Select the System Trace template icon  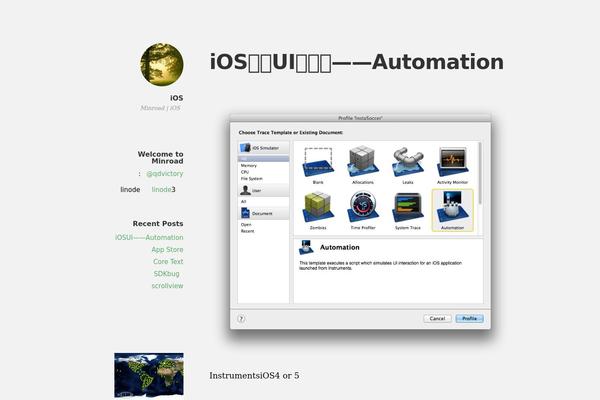[x=408, y=207]
